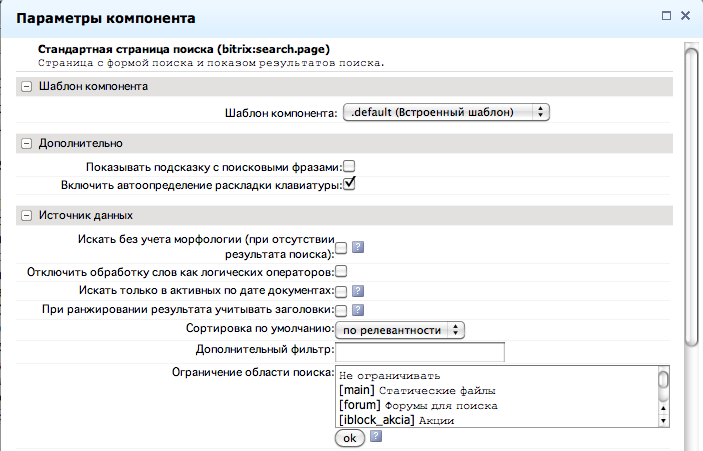The width and height of the screenshot is (703, 451).
Task: Click help icon beside active-date documents option
Action: [357, 291]
